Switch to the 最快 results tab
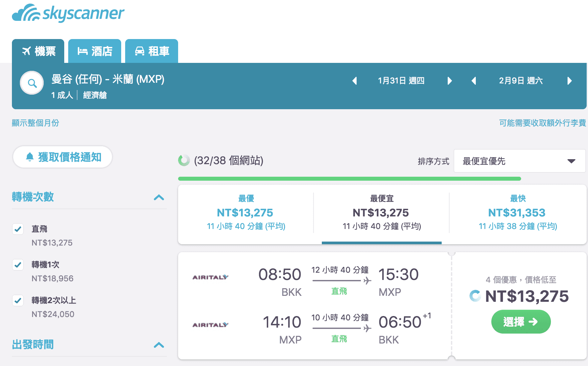 pos(517,212)
